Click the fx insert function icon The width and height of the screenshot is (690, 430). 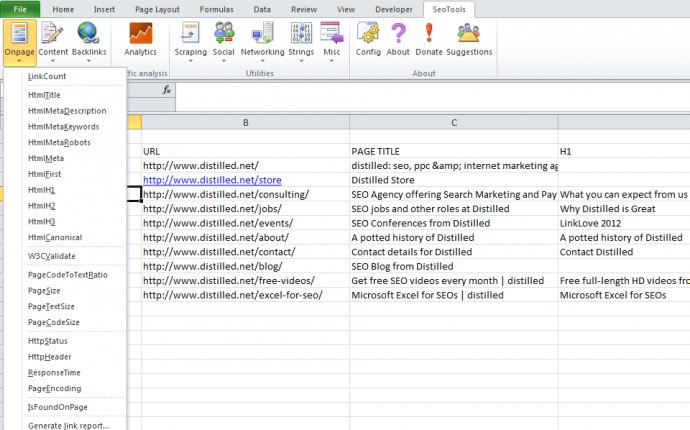click(166, 90)
